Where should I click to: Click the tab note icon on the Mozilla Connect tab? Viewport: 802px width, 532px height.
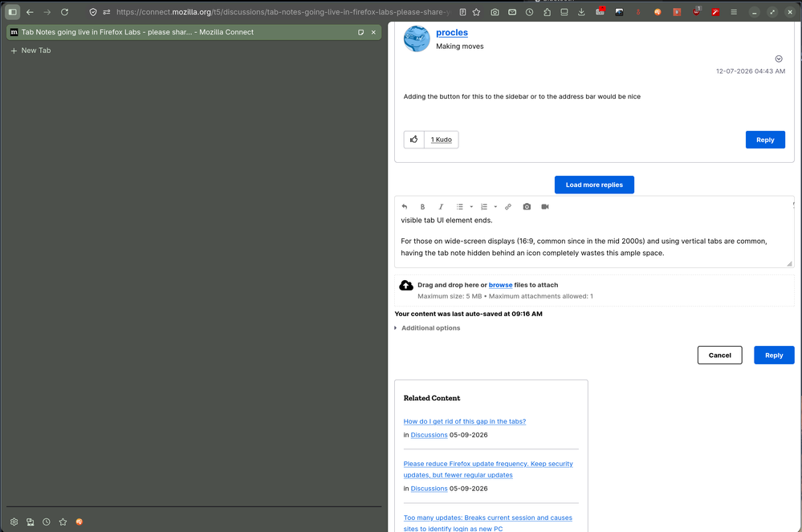coord(360,32)
